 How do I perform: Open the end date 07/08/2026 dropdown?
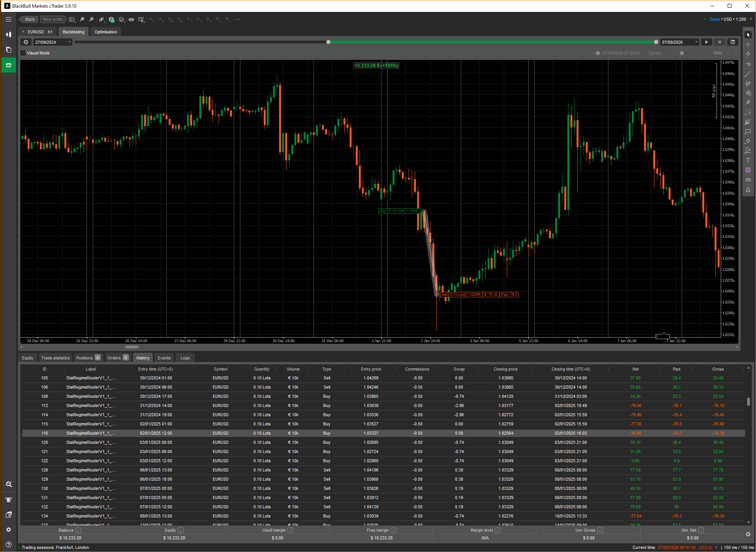679,42
